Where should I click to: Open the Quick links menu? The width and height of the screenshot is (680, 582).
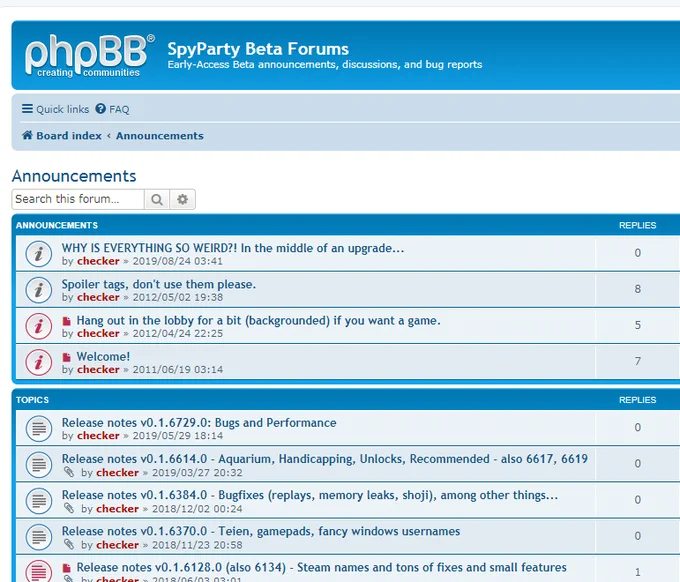56,109
